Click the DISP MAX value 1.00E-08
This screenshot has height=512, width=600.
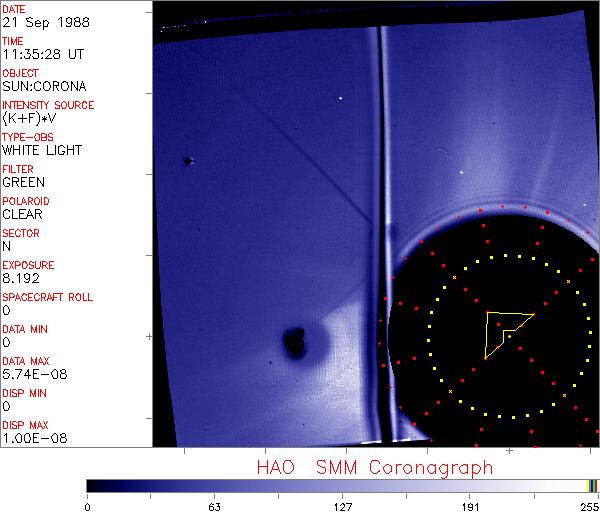coord(32,439)
